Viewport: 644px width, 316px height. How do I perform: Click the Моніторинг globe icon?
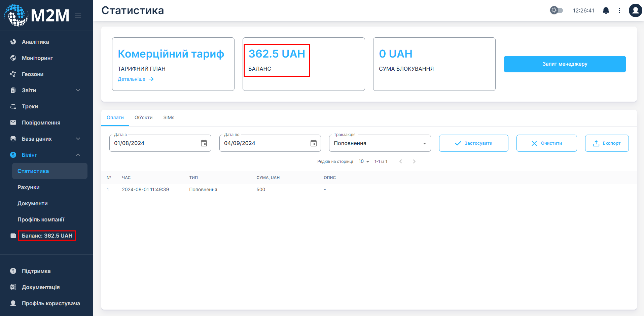coord(13,58)
